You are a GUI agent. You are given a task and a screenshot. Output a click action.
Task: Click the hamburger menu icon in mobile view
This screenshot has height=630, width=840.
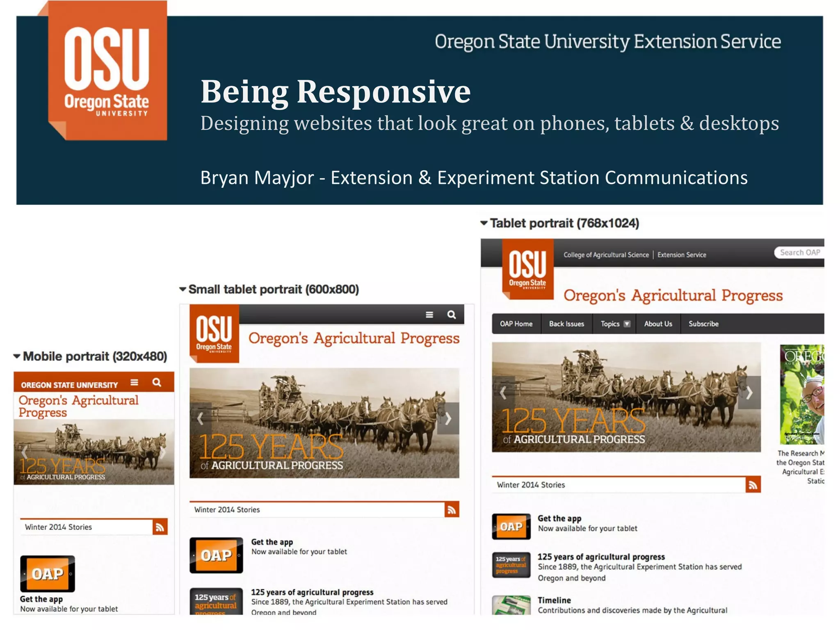click(134, 383)
